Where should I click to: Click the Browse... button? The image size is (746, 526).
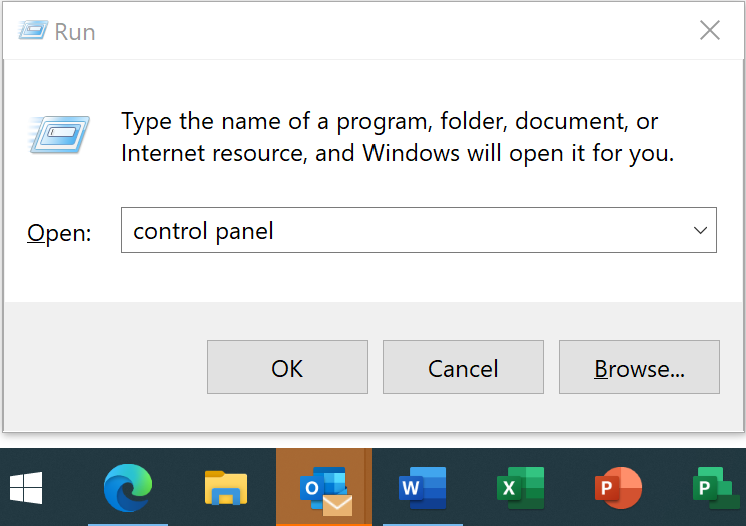[639, 367]
